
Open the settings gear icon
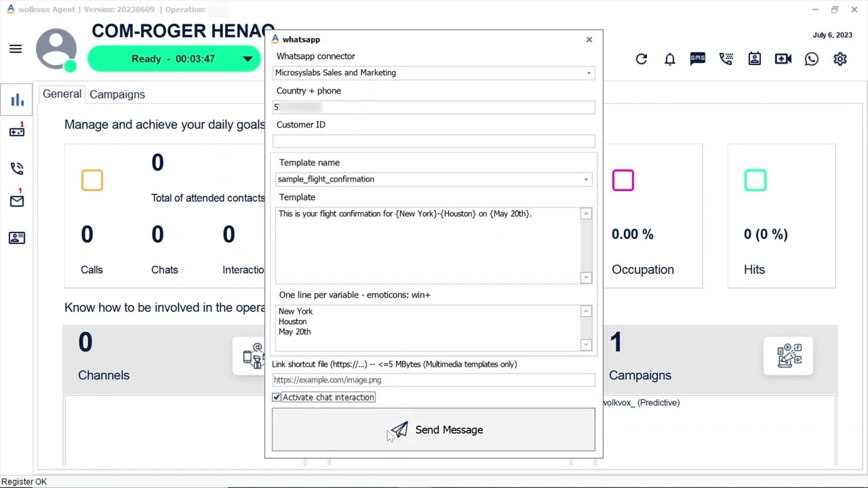click(x=840, y=59)
